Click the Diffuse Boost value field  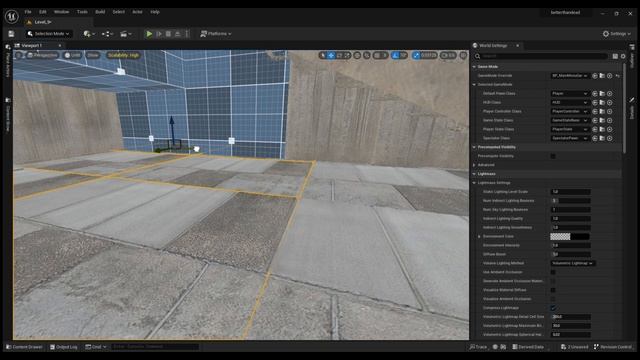570,254
